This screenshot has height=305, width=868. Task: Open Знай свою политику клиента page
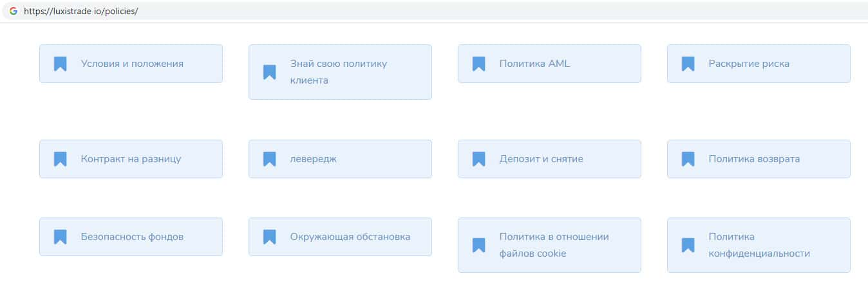(340, 72)
